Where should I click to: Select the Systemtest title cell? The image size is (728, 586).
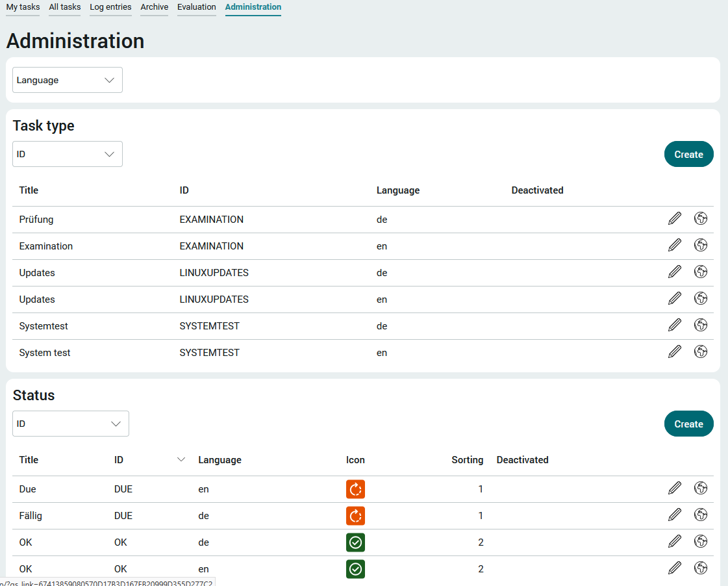(43, 326)
